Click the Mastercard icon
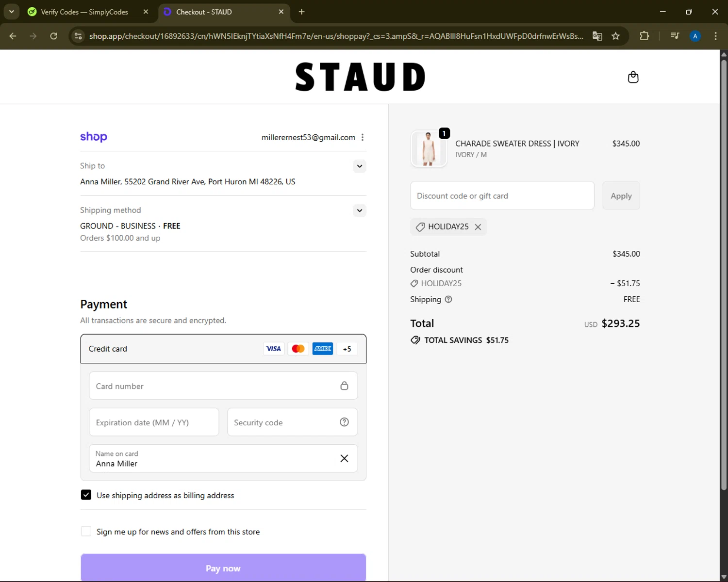Viewport: 728px width, 582px height. (298, 349)
